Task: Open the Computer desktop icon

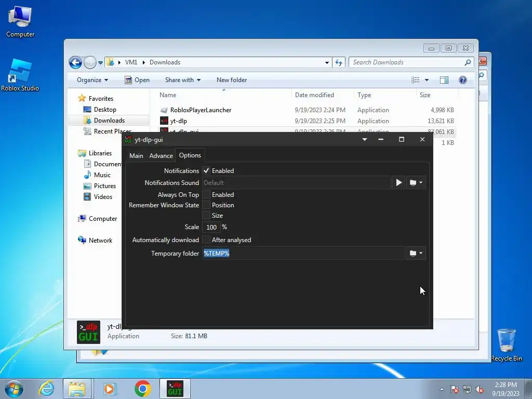Action: pyautogui.click(x=20, y=21)
